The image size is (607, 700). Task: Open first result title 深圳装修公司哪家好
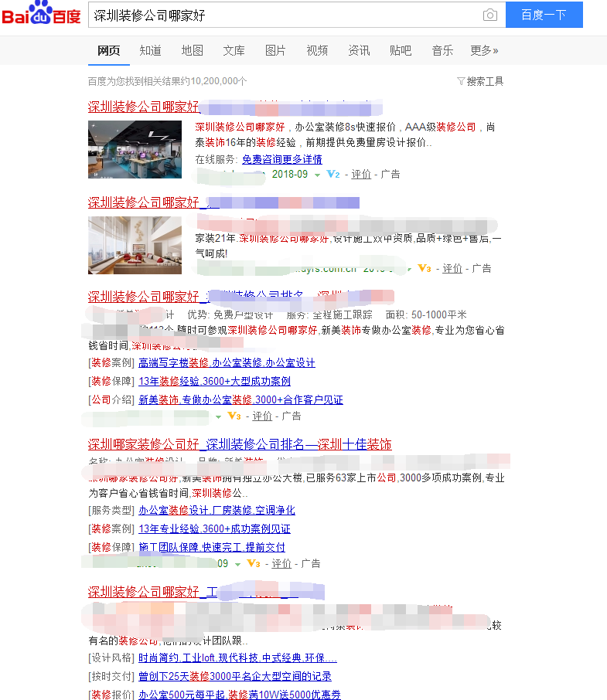143,107
